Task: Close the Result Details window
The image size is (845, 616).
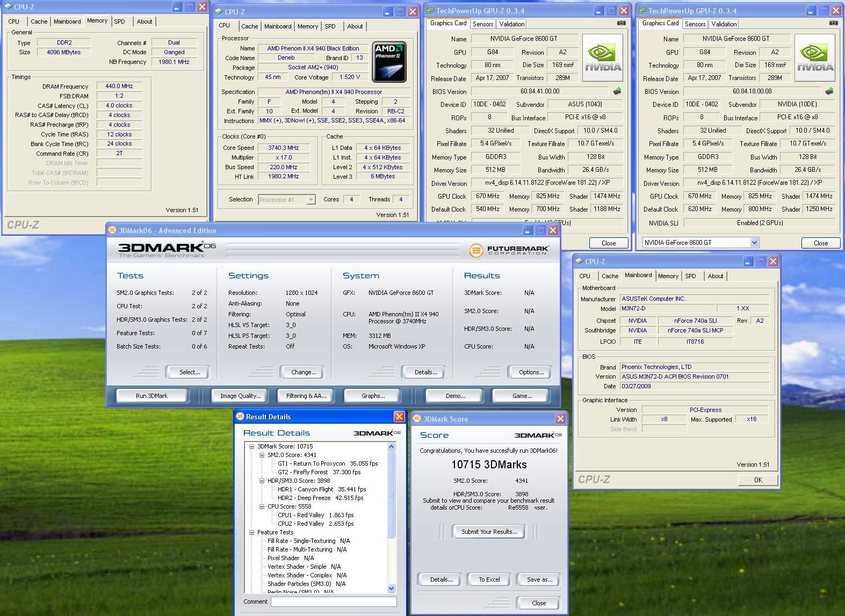Action: [x=399, y=417]
